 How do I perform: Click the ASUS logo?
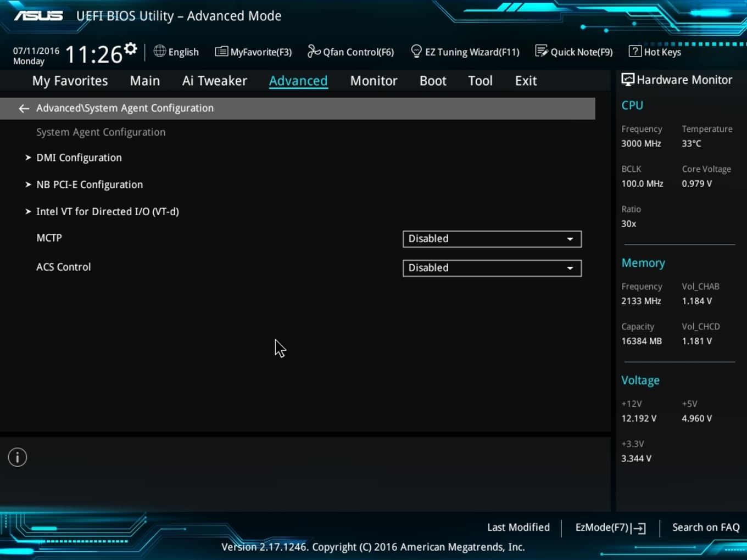click(x=38, y=15)
